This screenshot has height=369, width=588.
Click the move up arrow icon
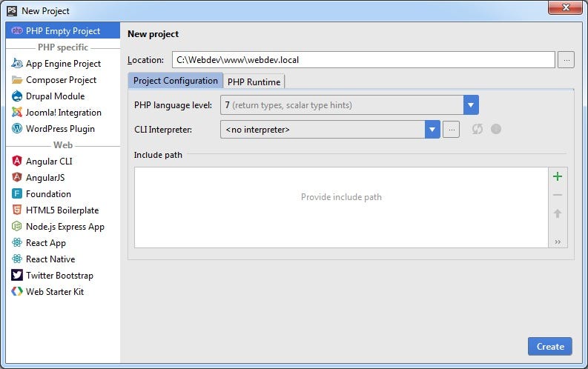pyautogui.click(x=558, y=213)
